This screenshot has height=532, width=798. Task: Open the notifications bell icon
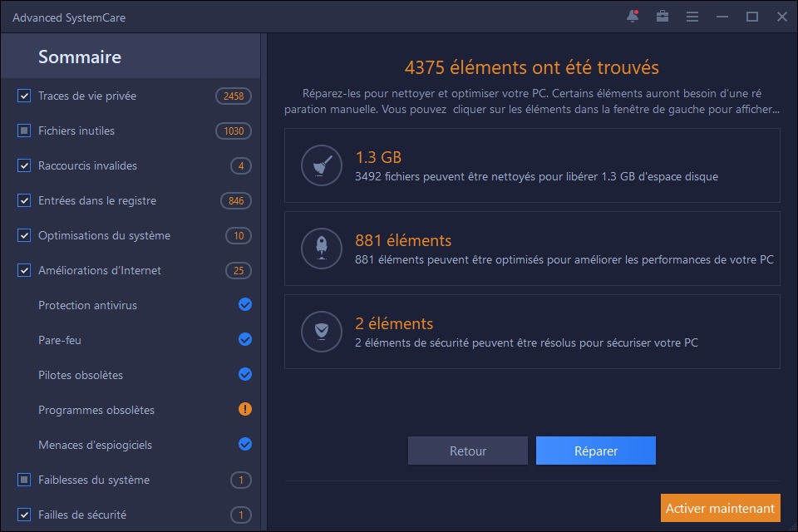tap(633, 17)
